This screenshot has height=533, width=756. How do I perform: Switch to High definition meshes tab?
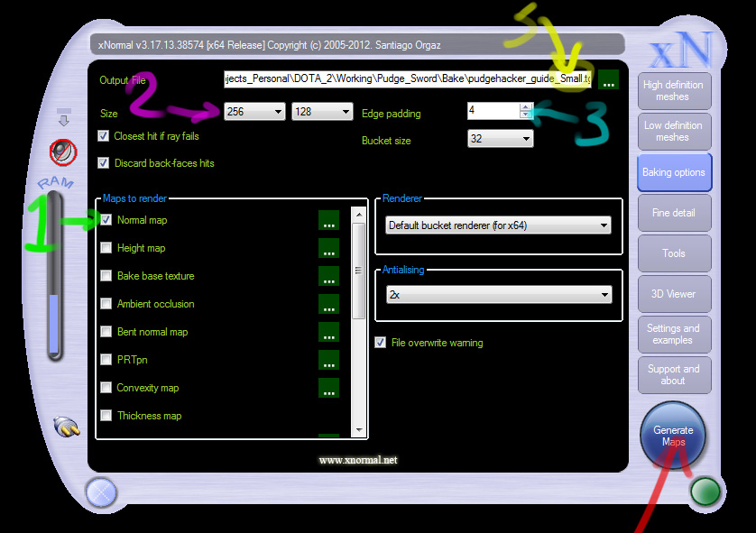[674, 90]
